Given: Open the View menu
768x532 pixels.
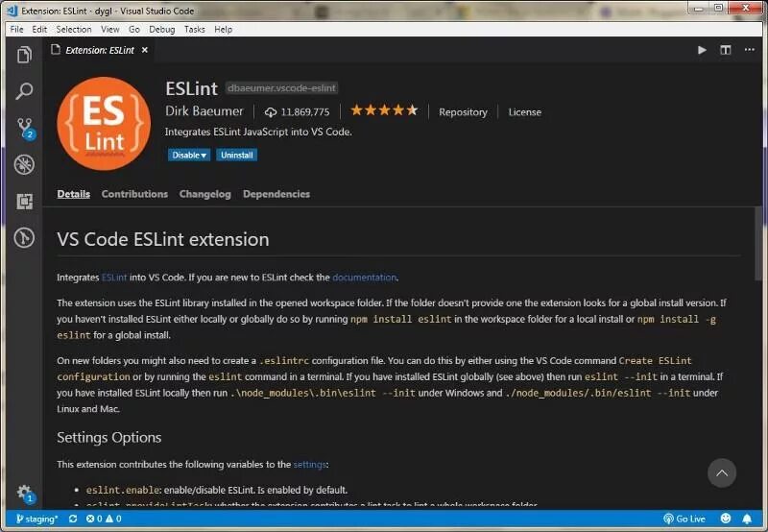Looking at the screenshot, I should 110,30.
